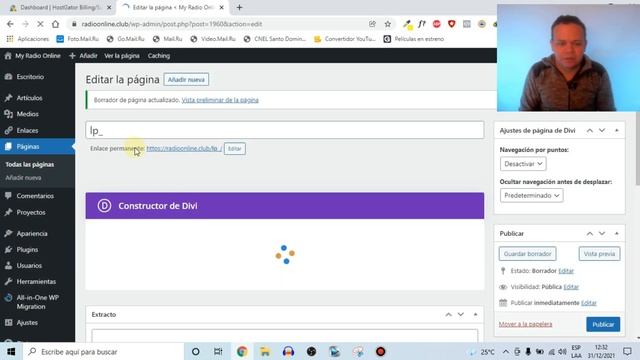Open Foto.Mail.Ru bookmark
640x360 pixels.
point(78,39)
